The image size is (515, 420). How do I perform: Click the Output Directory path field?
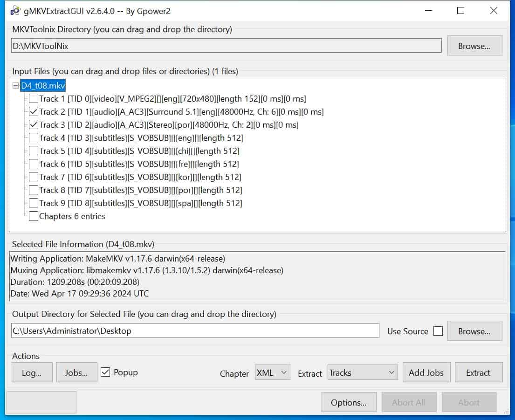[195, 331]
